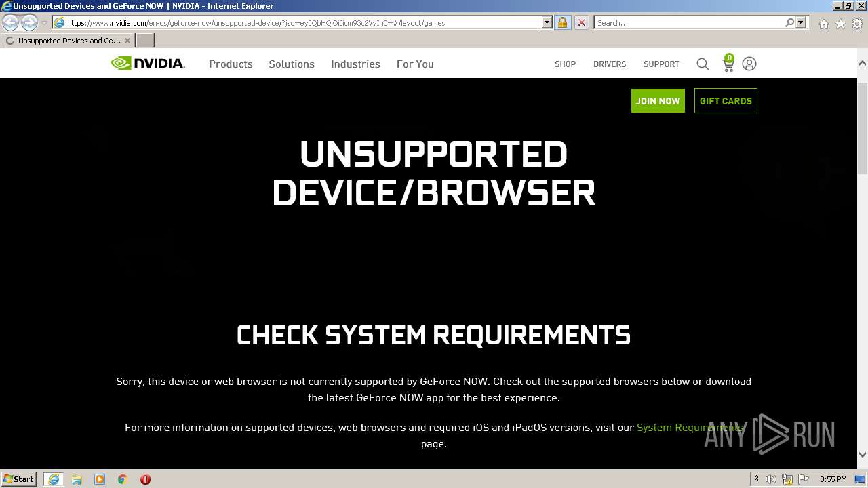Expand the address bar history dropdown
Viewport: 868px width, 488px height.
coord(547,22)
